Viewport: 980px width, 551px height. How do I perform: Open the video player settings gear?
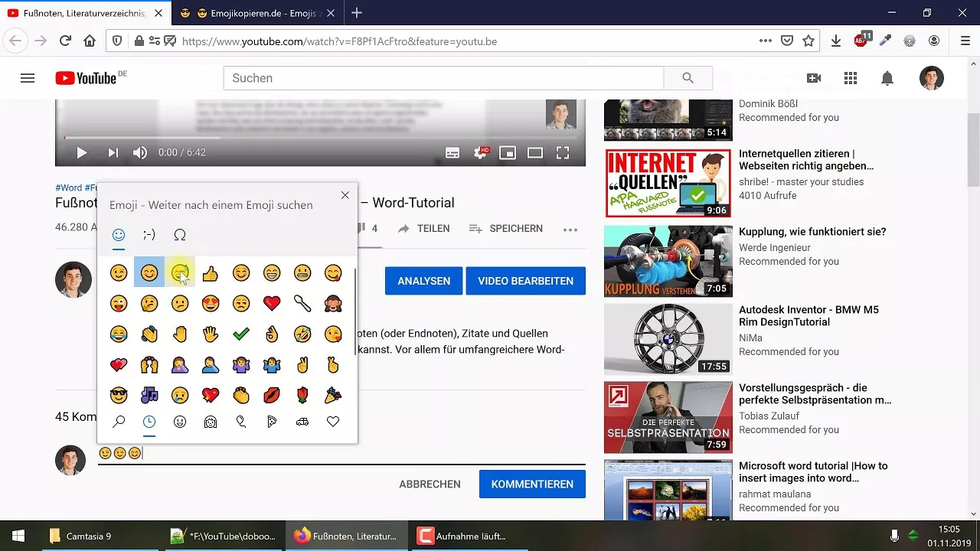point(481,152)
